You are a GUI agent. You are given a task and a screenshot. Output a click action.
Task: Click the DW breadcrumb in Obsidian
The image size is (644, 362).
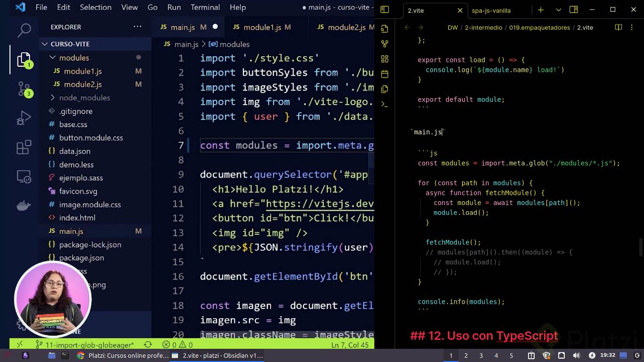[x=453, y=27]
